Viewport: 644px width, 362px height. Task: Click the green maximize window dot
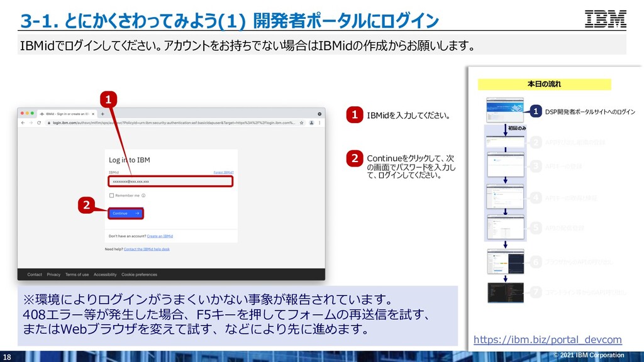click(33, 113)
